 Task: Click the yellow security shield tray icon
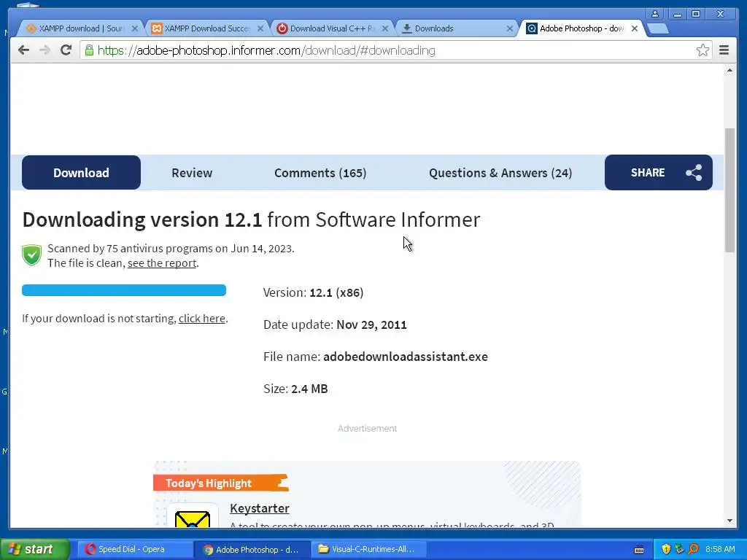coord(666,549)
